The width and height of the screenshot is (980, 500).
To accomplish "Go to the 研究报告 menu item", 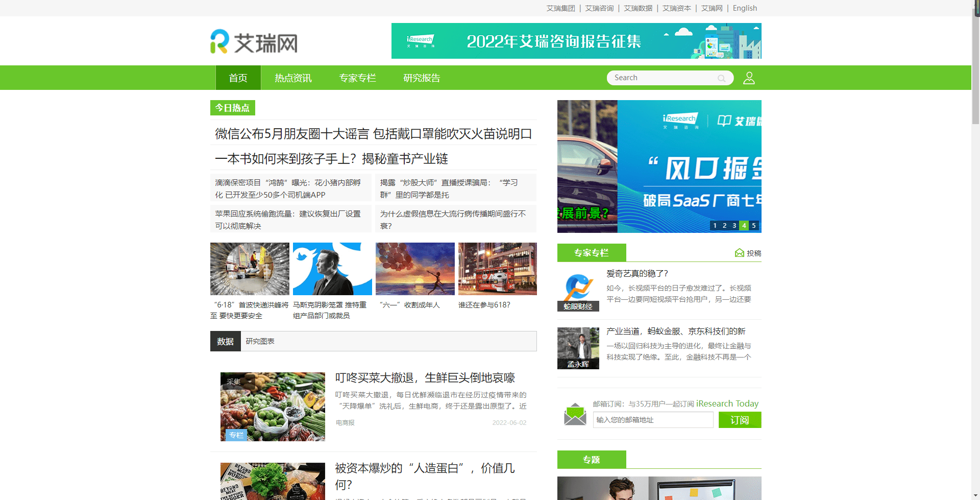I will [422, 78].
